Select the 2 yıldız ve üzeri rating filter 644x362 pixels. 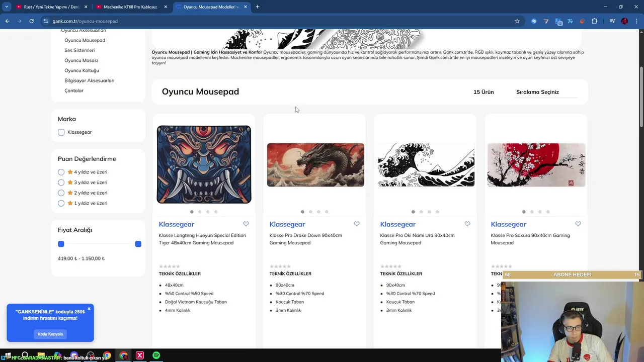61,193
